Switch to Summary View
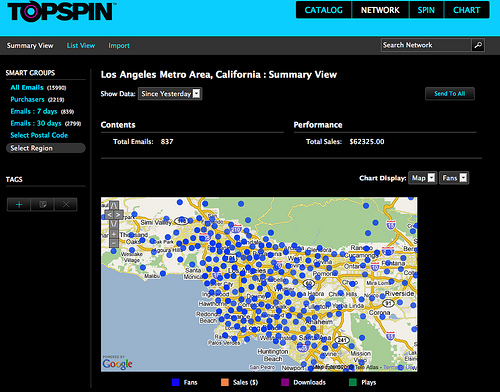 (30, 45)
